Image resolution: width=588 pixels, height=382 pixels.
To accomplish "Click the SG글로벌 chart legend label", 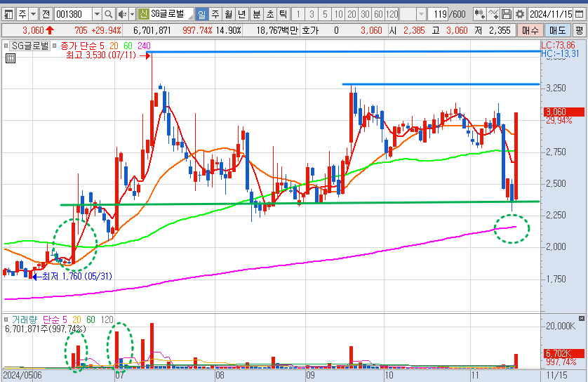I will click(30, 46).
